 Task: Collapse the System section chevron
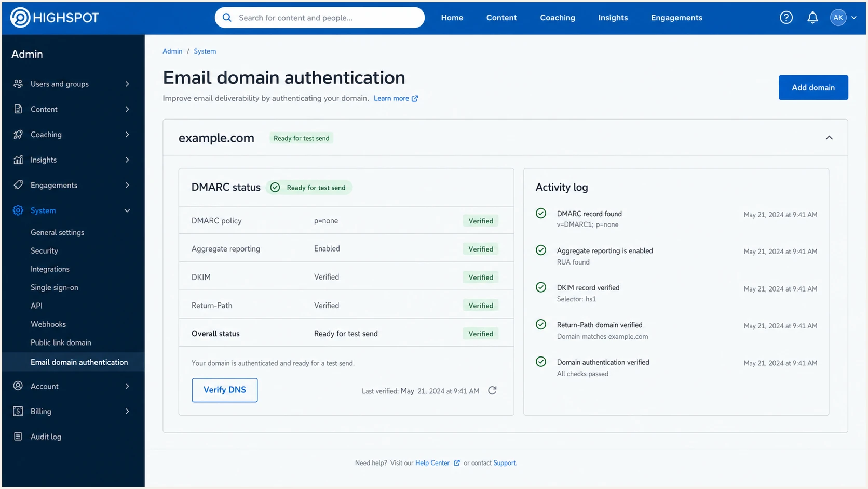point(127,210)
